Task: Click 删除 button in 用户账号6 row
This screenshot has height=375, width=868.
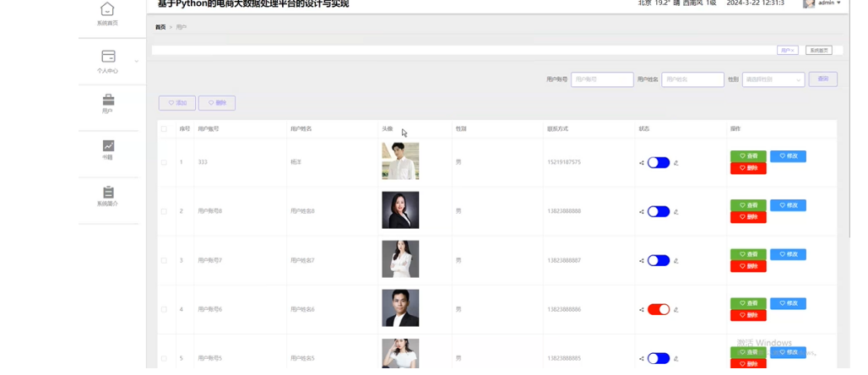Action: (748, 315)
